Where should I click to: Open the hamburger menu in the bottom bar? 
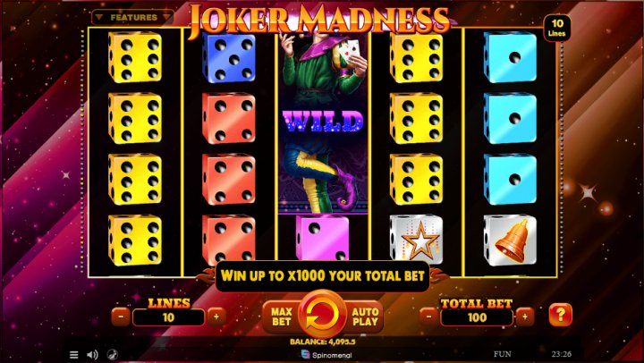tap(74, 355)
